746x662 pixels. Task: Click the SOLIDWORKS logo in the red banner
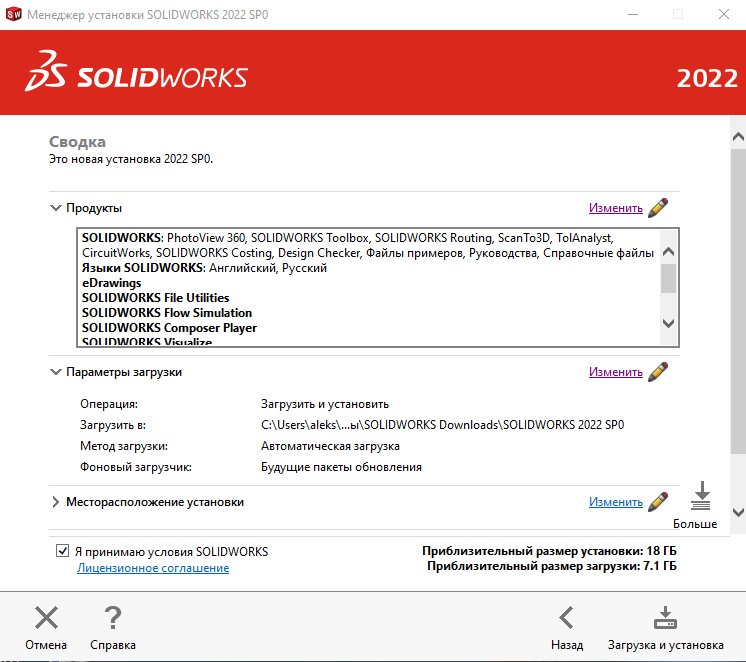[x=137, y=72]
